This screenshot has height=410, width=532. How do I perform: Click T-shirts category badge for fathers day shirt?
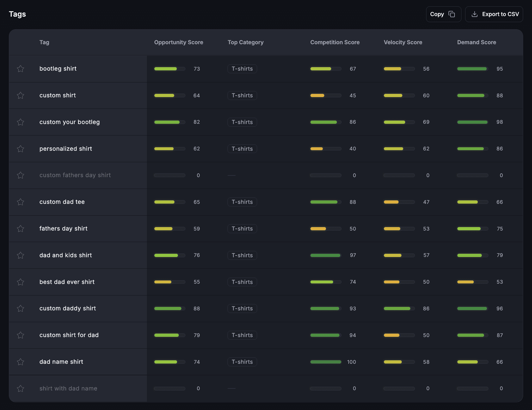242,229
